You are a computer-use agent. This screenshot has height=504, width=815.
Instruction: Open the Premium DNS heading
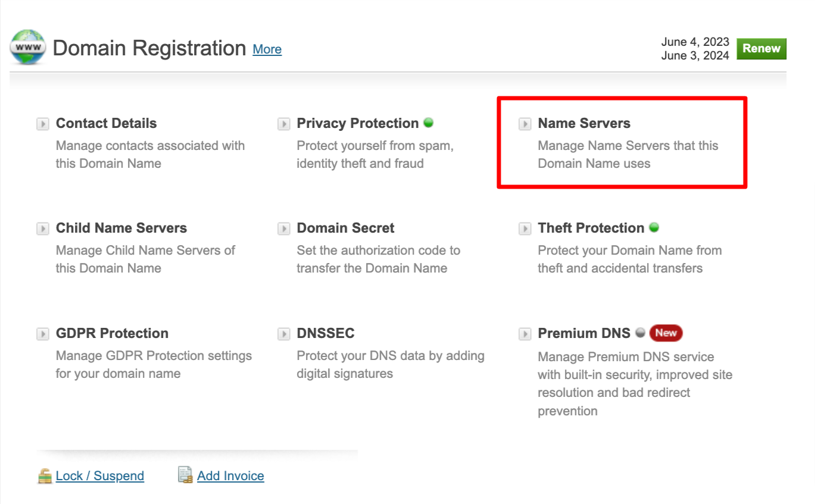tap(583, 333)
